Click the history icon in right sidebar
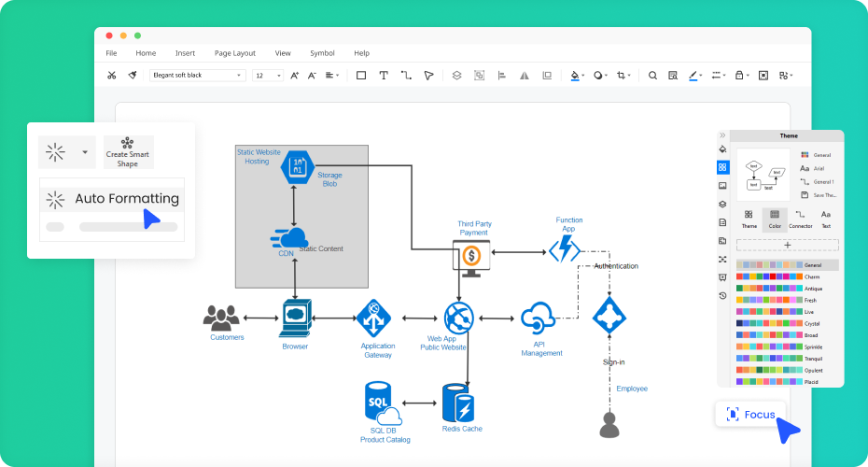868x467 pixels. pyautogui.click(x=722, y=296)
